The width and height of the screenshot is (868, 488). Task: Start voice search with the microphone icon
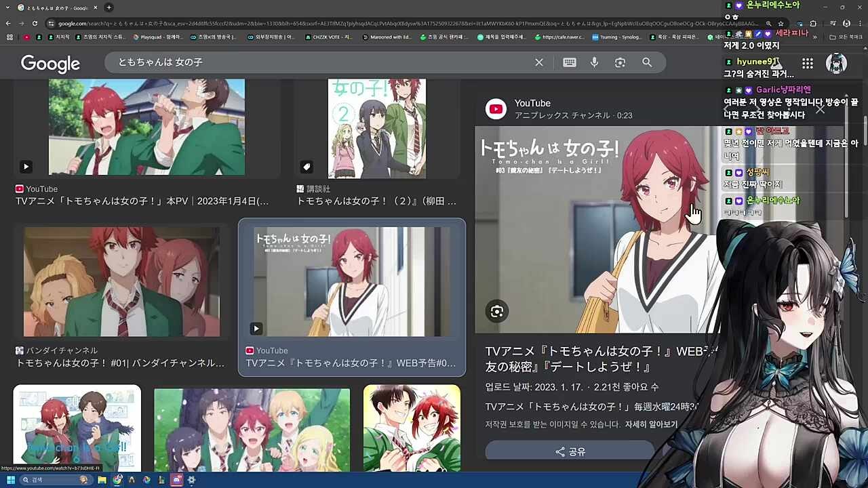click(594, 62)
